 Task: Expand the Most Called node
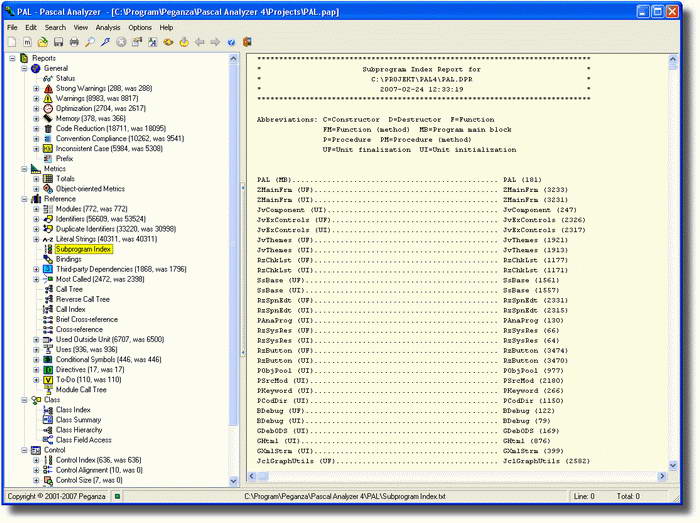click(36, 279)
